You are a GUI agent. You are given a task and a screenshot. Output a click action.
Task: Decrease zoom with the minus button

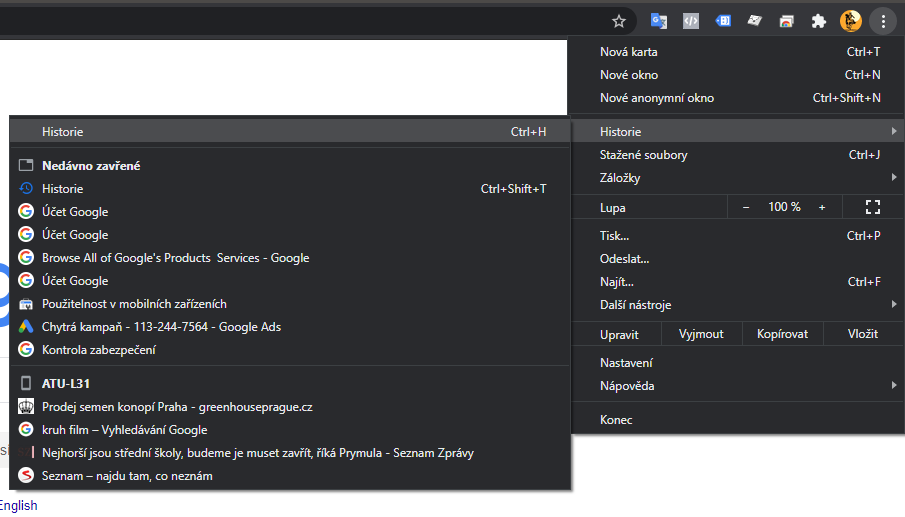(746, 207)
